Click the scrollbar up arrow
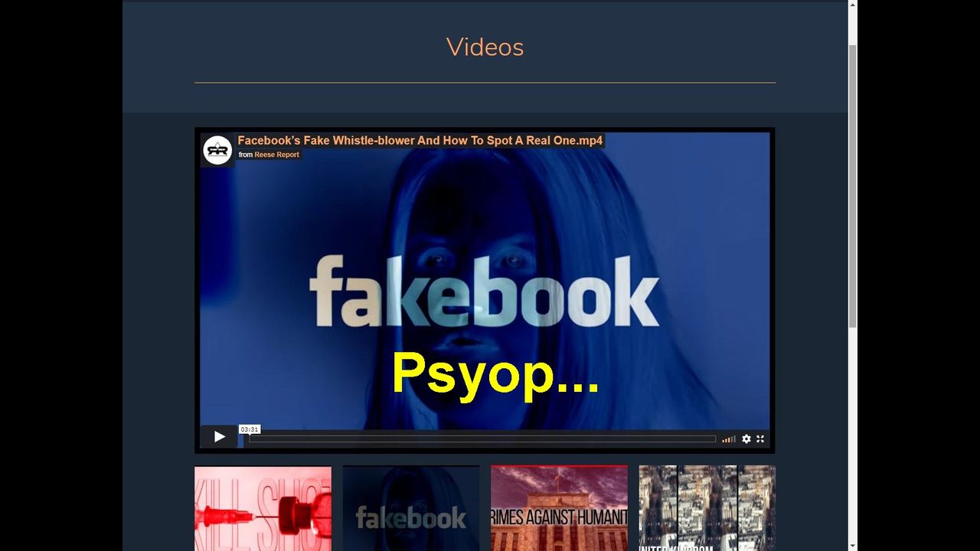The height and width of the screenshot is (551, 980). (852, 6)
